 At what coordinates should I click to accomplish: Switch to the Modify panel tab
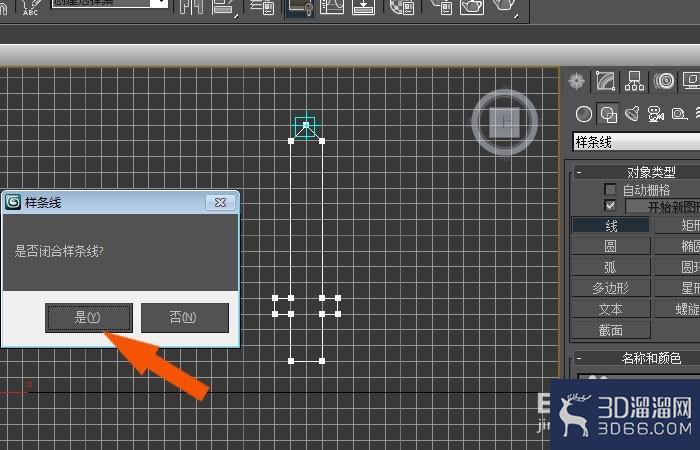click(605, 81)
